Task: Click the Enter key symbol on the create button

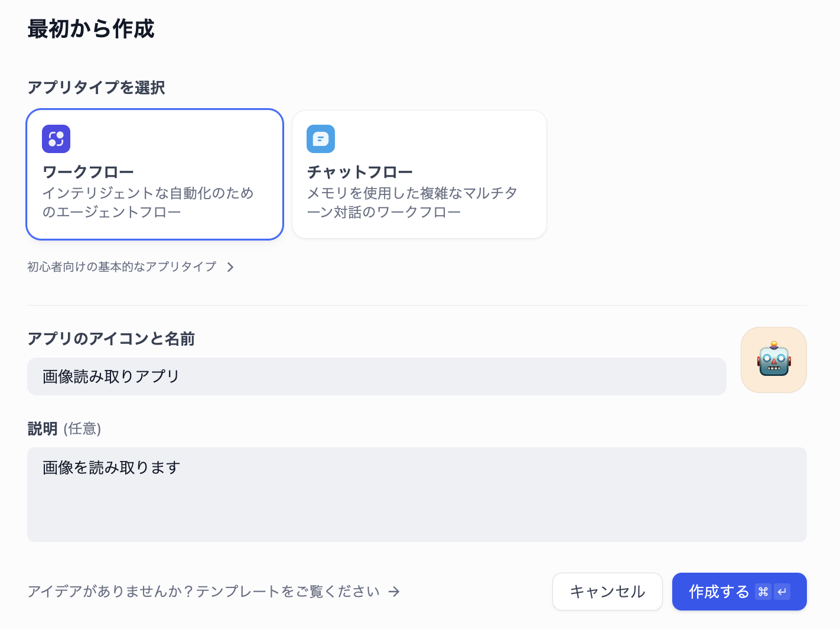Action: click(x=782, y=592)
